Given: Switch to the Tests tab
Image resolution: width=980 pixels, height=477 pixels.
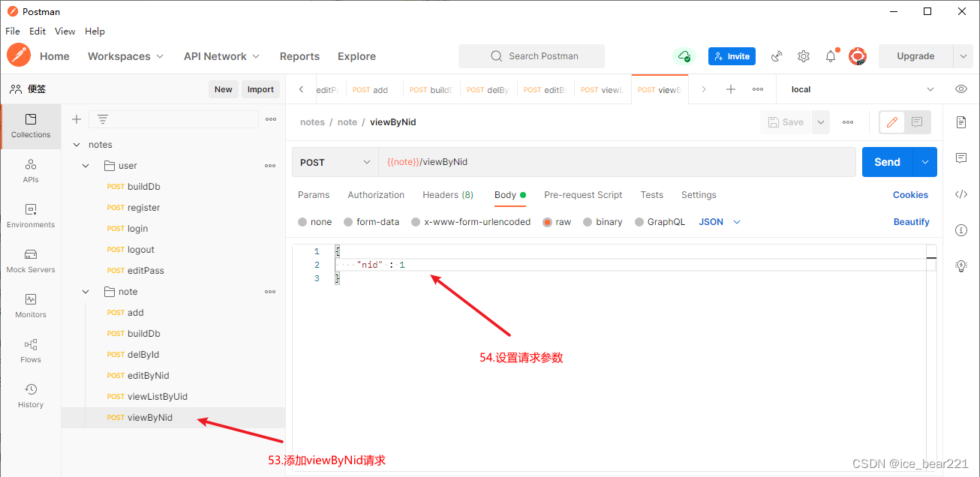Looking at the screenshot, I should (651, 195).
